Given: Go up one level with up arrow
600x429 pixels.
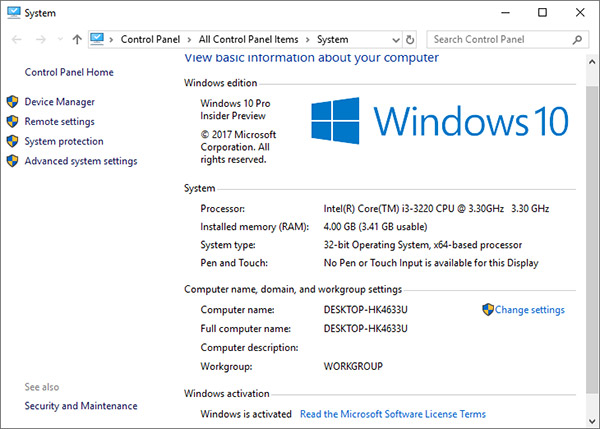Looking at the screenshot, I should click(x=77, y=39).
